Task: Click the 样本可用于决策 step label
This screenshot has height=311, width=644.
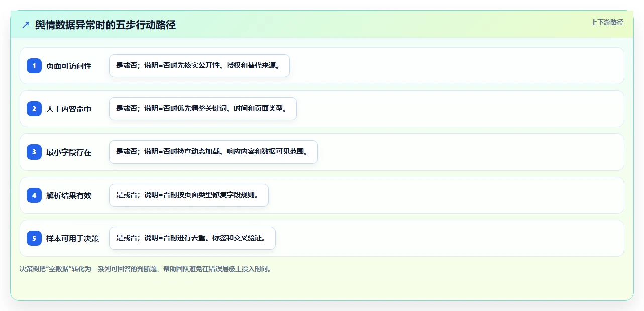Action: [x=73, y=238]
